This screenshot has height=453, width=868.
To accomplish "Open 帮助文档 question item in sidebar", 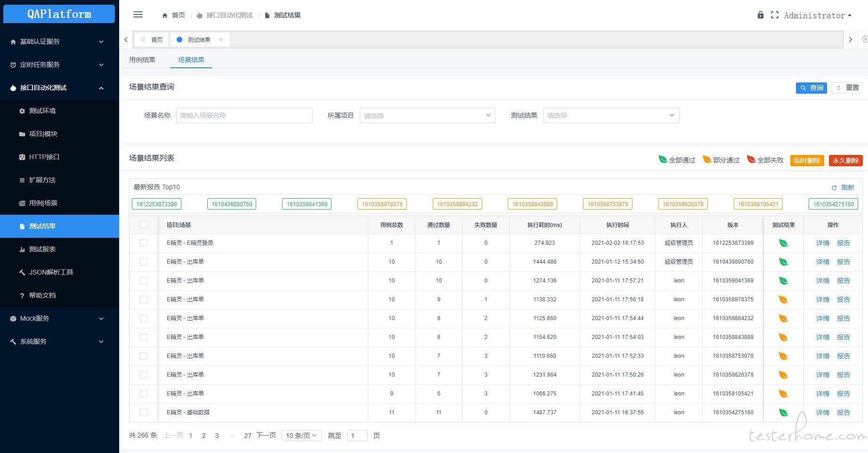I will (59, 295).
